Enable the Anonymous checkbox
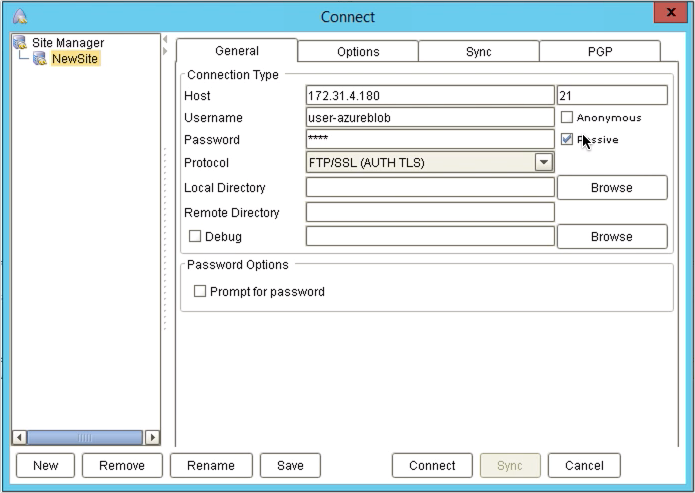 coord(567,117)
